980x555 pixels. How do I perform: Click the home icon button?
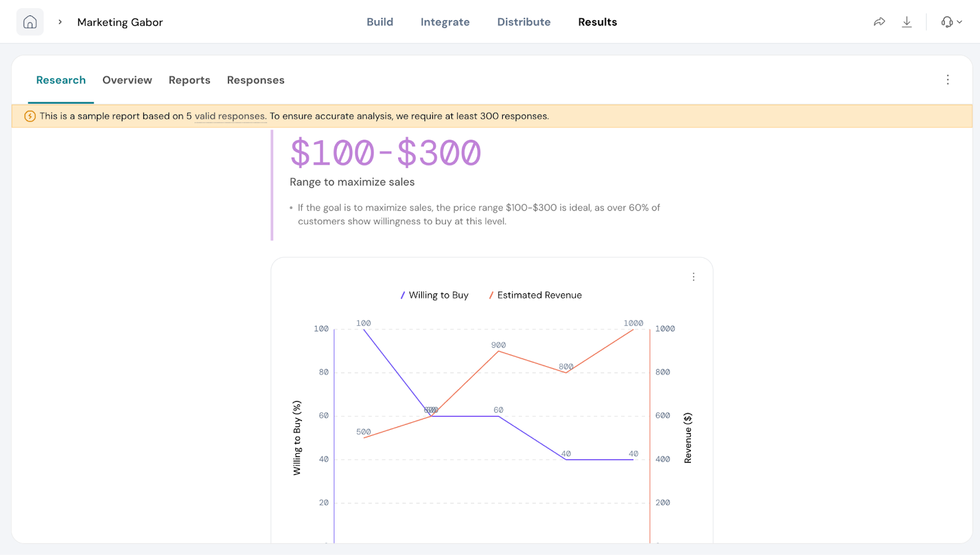30,22
